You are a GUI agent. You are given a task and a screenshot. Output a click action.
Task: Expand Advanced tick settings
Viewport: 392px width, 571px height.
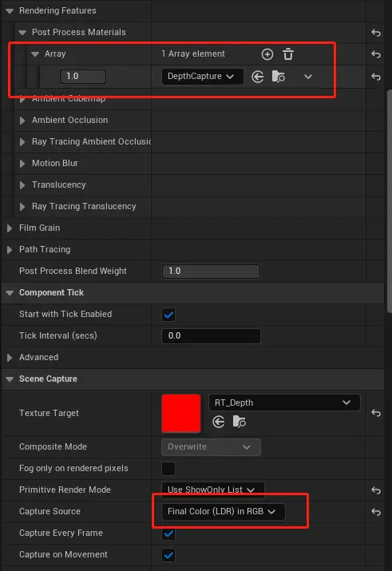[x=10, y=357]
